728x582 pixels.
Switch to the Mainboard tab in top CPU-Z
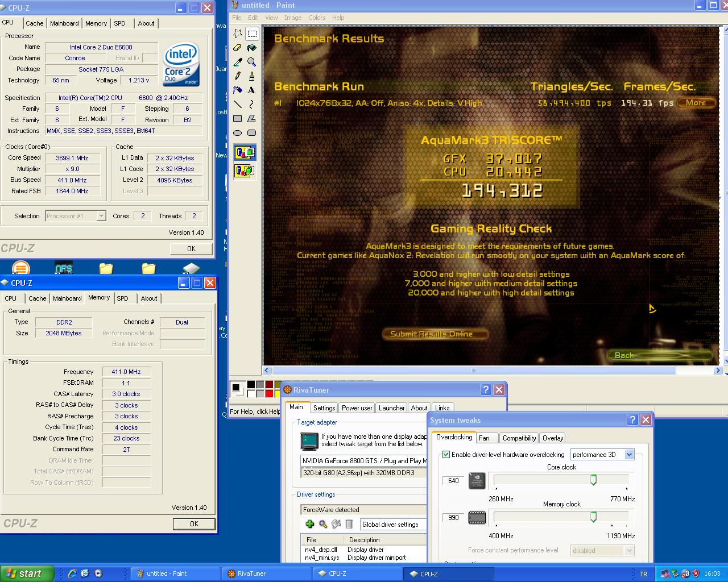pos(64,23)
